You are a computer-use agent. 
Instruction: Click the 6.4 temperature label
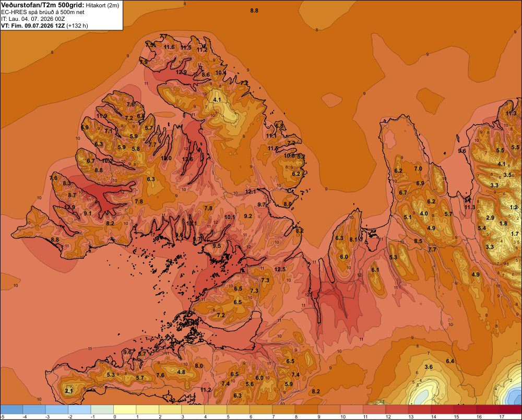click(450, 362)
